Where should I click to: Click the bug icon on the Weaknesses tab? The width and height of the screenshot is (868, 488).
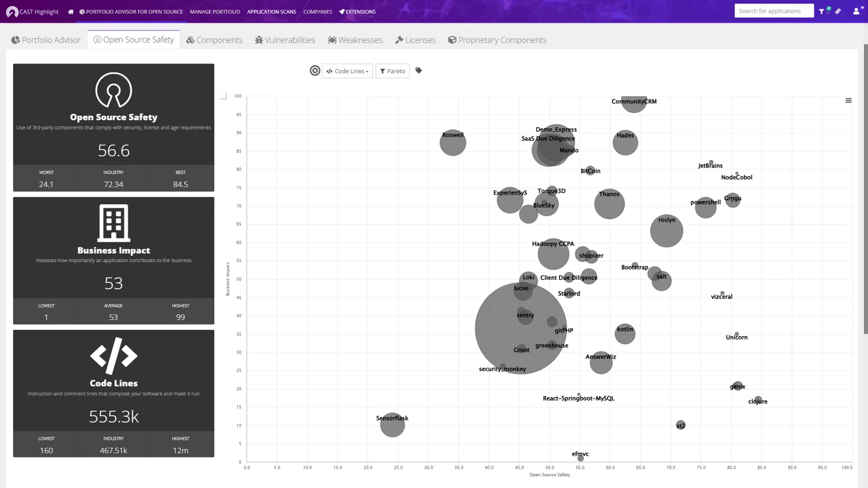point(331,40)
